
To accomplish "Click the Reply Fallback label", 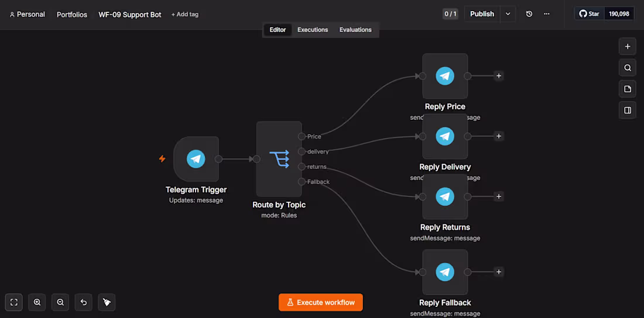I will [445, 303].
